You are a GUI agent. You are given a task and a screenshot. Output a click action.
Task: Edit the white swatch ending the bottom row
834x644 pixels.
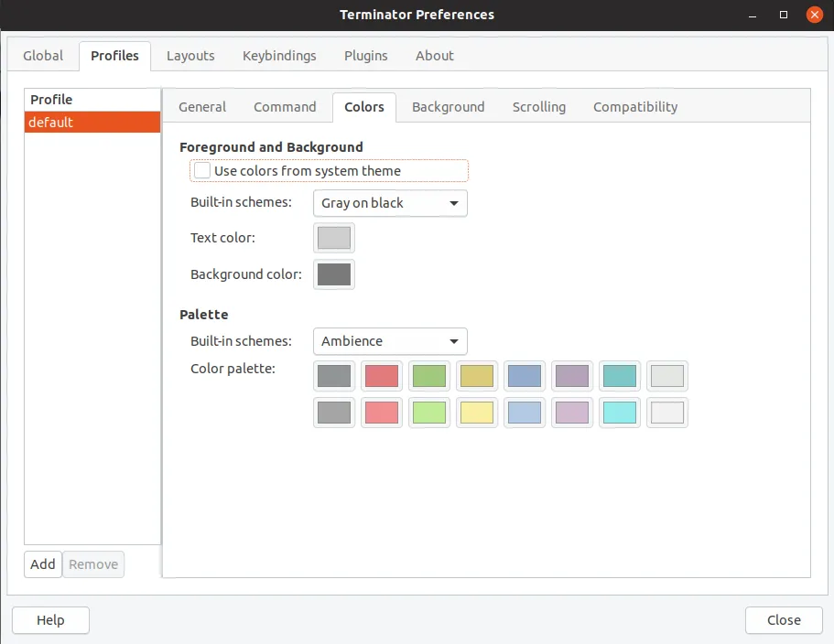pos(667,413)
